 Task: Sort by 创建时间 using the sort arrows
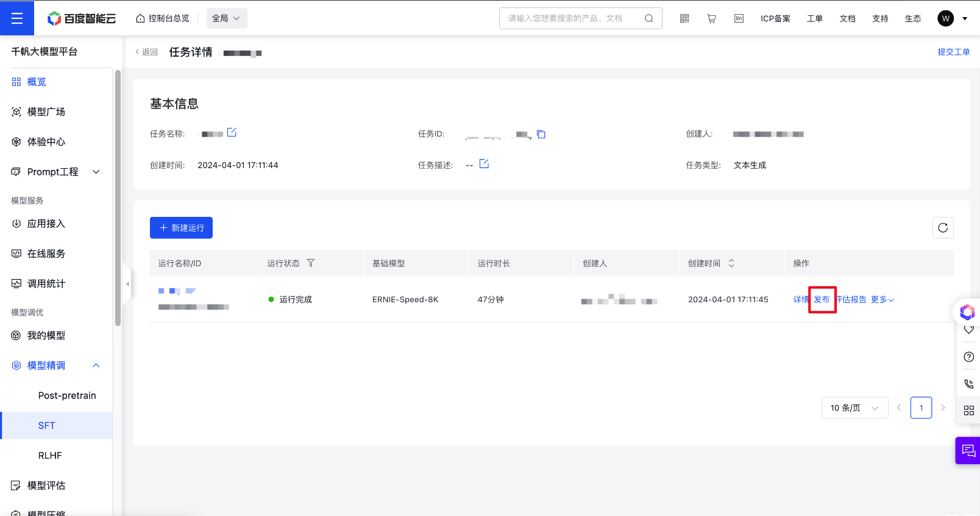coord(731,263)
